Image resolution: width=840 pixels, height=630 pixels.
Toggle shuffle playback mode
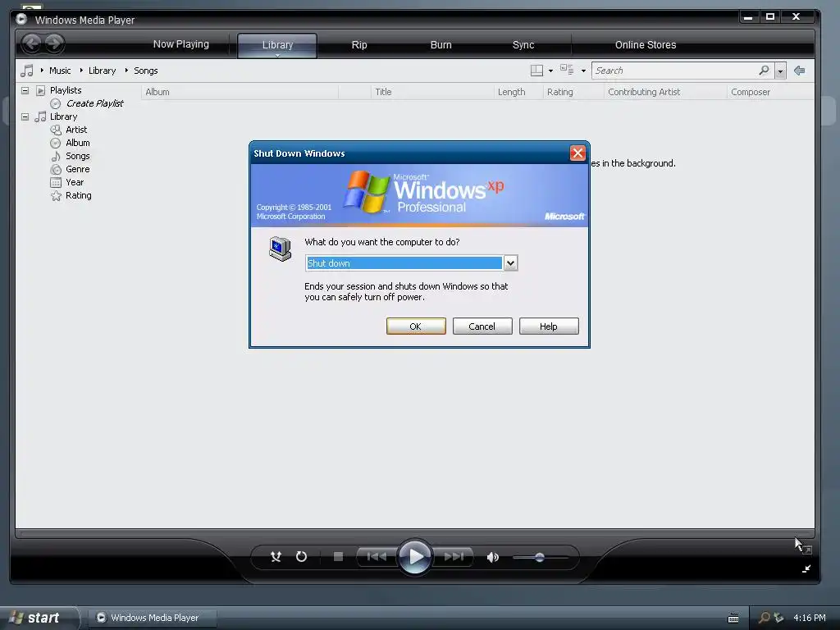(x=276, y=557)
